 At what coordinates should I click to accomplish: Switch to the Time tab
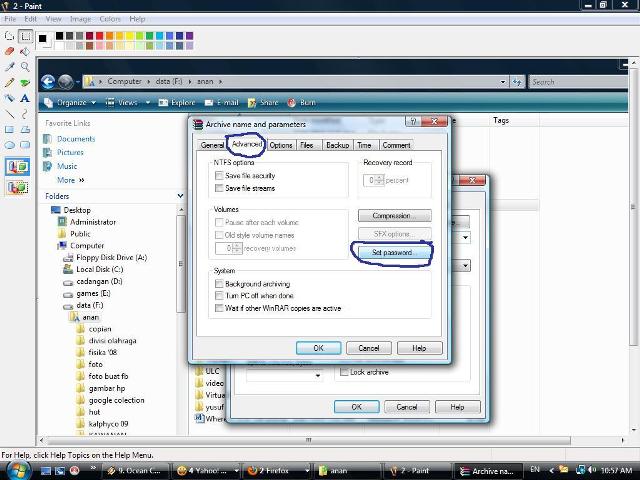click(x=364, y=145)
